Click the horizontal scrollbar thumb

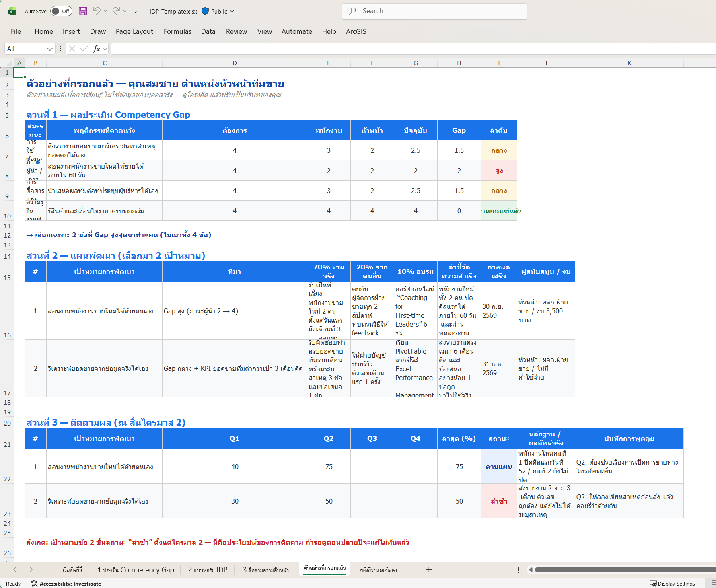click(625, 569)
